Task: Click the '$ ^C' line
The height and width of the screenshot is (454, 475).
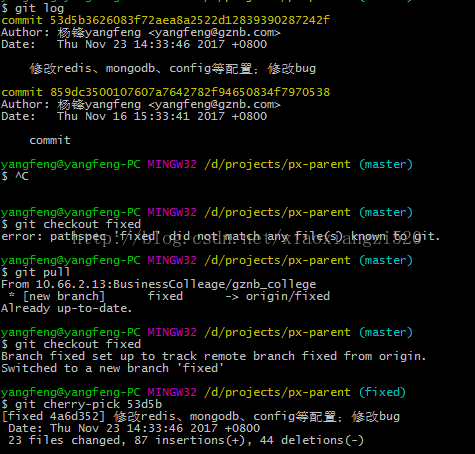Action: click(x=15, y=176)
